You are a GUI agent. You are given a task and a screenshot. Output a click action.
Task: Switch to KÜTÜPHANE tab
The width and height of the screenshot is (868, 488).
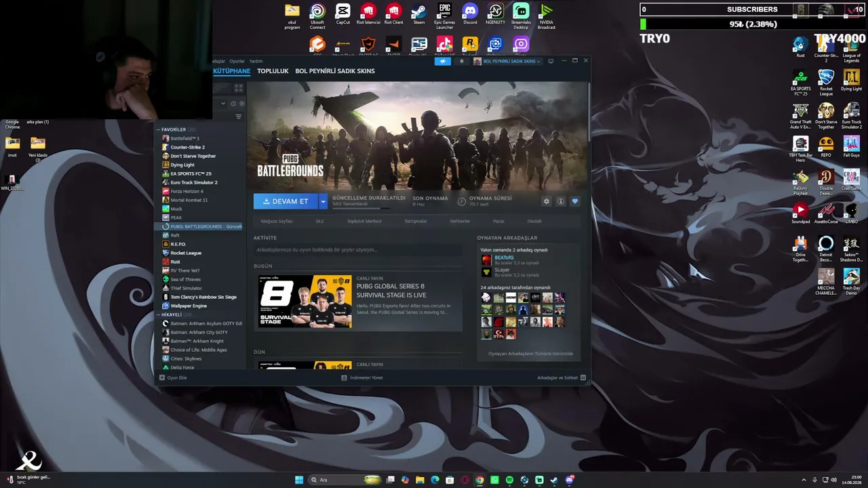coord(231,70)
